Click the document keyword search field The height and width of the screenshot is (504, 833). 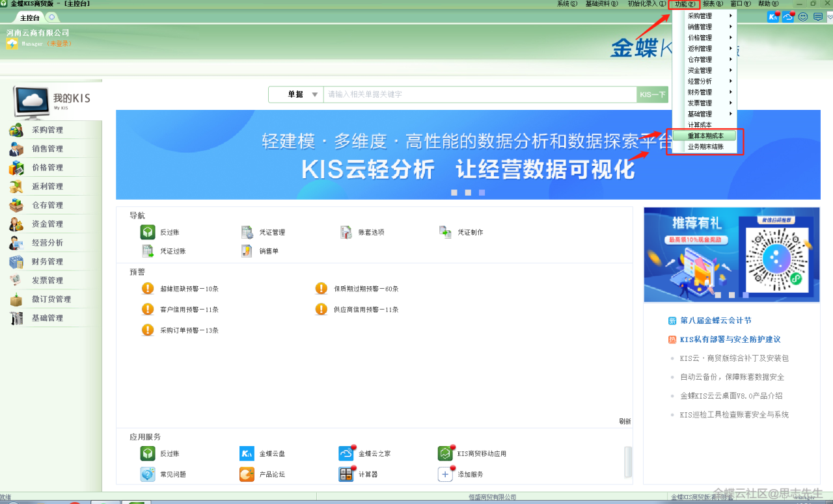pos(480,94)
